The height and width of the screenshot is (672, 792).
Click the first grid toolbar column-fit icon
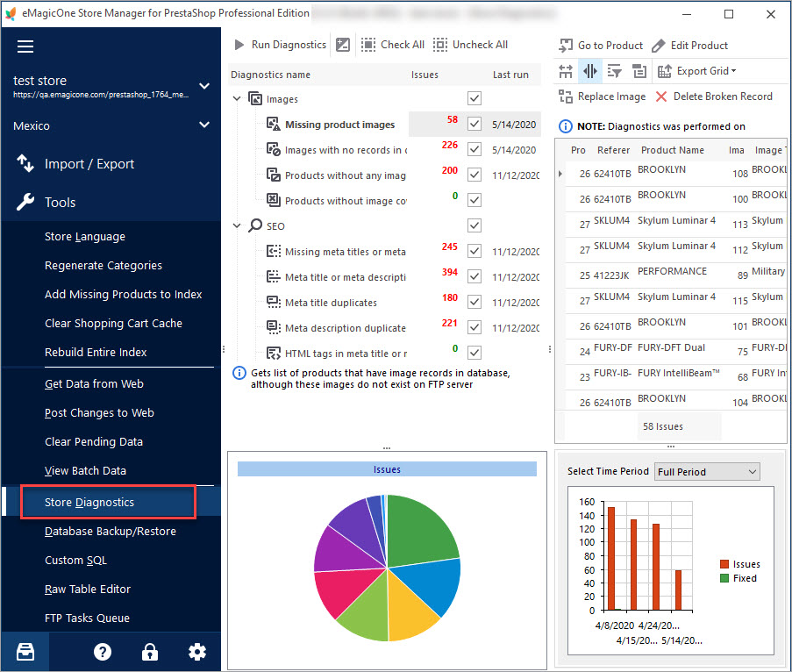click(x=566, y=71)
